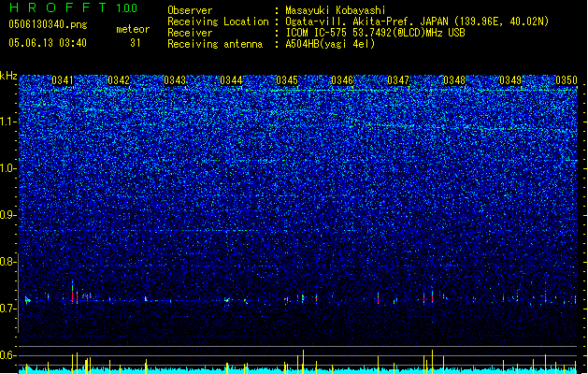The height and width of the screenshot is (374, 588).
Task: Click the Receiving Location label
Action: pyautogui.click(x=218, y=22)
